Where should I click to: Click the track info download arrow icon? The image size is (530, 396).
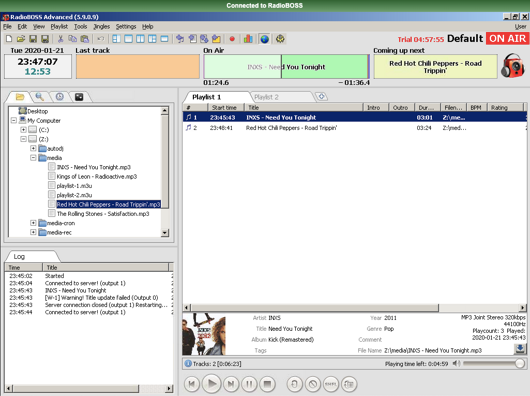click(x=520, y=348)
